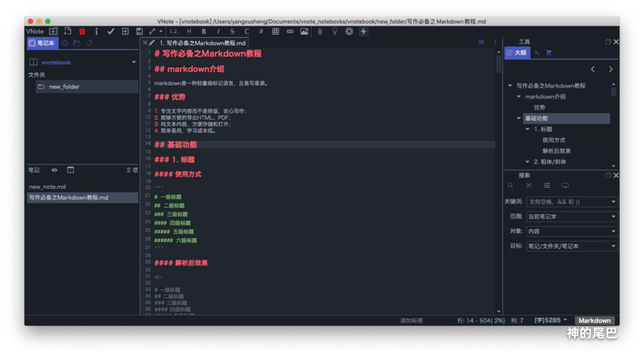Open the cart tab in tools panel

click(x=549, y=53)
